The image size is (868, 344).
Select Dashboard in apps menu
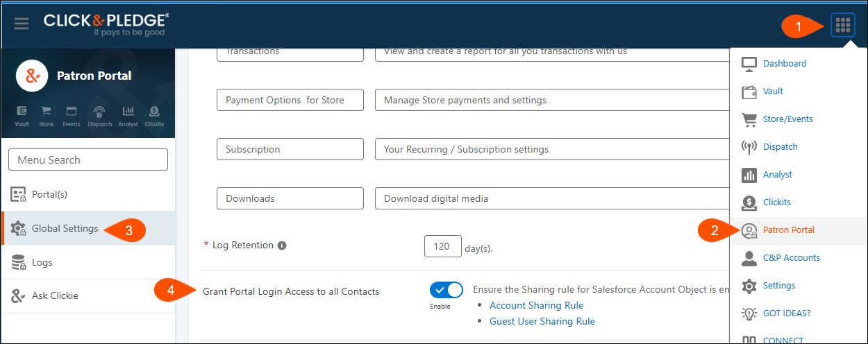pos(785,63)
